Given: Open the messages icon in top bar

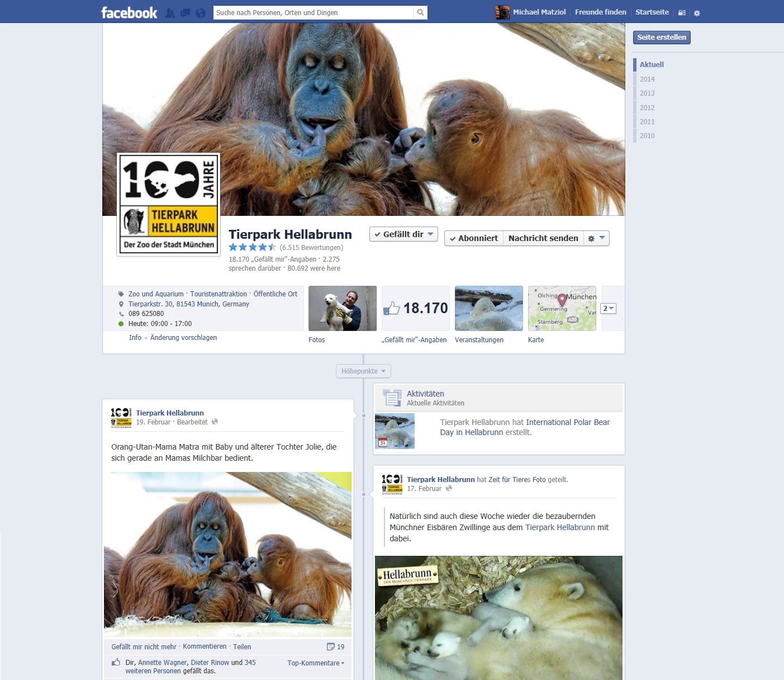Looking at the screenshot, I should click(x=186, y=13).
